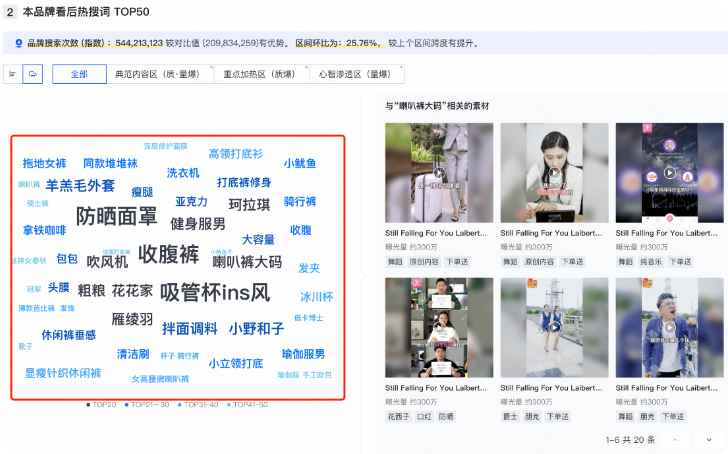The width and height of the screenshot is (728, 454).
Task: Select the word 小鱿鱼
Action: [x=300, y=163]
